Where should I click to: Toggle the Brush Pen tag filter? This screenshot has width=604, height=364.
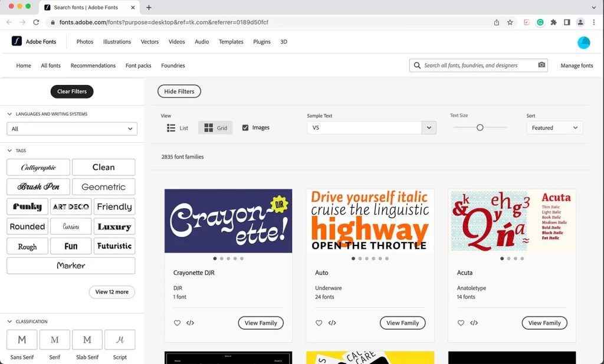pos(38,187)
